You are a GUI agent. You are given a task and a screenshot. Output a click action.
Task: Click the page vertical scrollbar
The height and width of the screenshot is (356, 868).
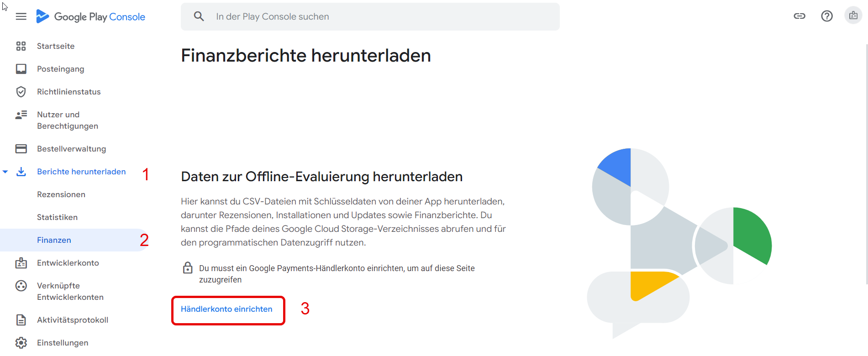[x=867, y=164]
